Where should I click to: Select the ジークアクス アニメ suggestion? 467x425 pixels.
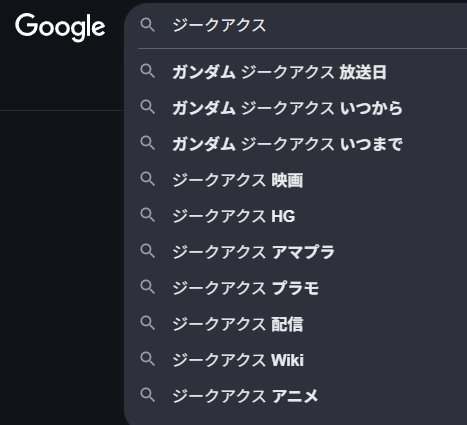pos(296,396)
